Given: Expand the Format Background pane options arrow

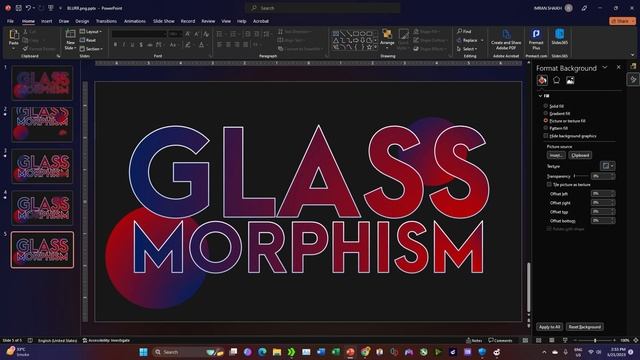Looking at the screenshot, I should click(x=605, y=67).
